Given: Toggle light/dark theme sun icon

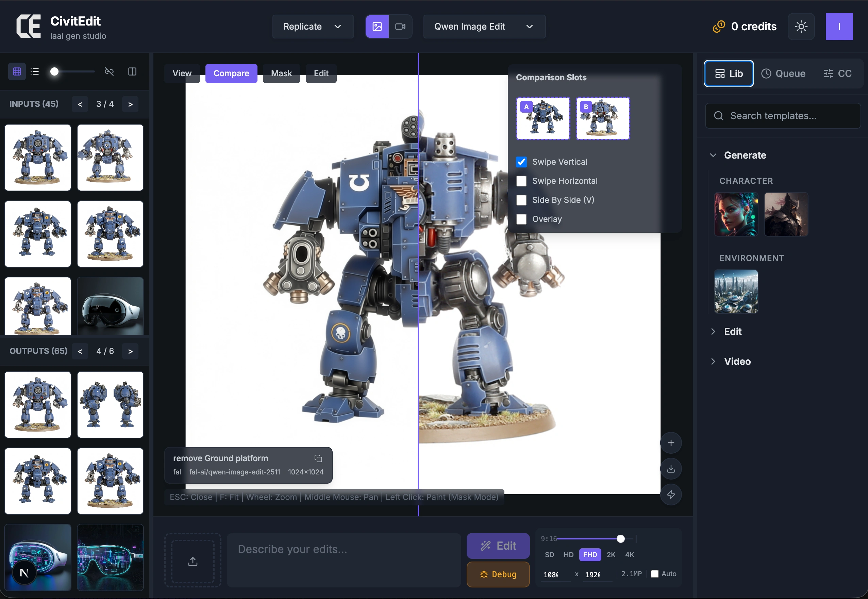Looking at the screenshot, I should [x=801, y=27].
